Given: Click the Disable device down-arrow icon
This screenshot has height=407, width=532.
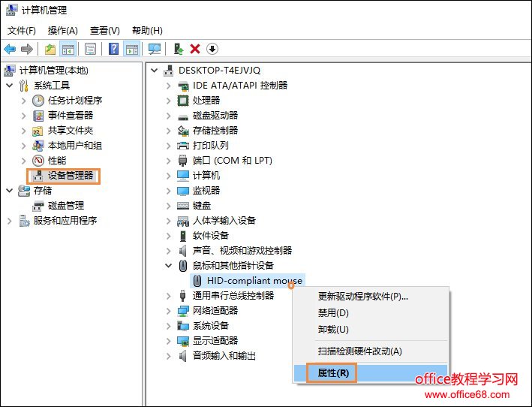Looking at the screenshot, I should 212,50.
